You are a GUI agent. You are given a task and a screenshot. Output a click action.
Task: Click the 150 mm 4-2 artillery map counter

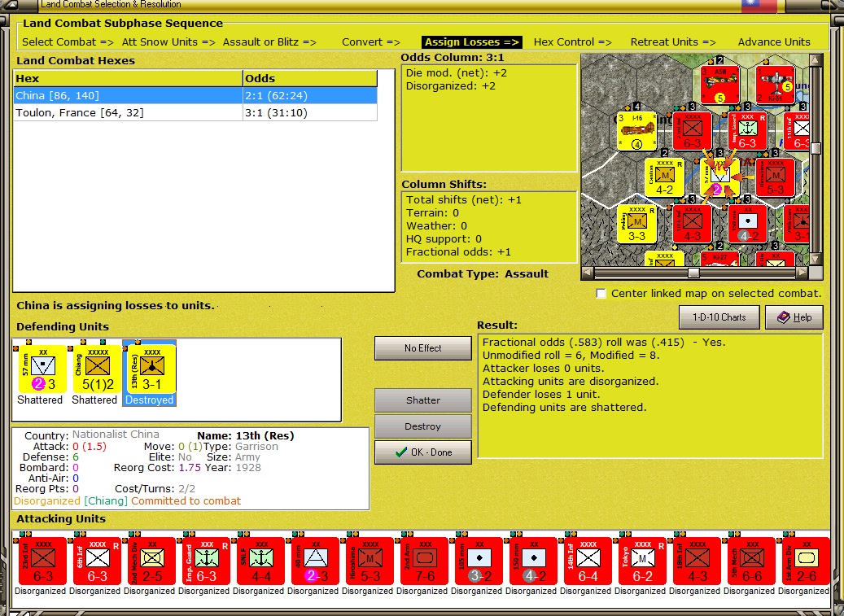[x=748, y=224]
